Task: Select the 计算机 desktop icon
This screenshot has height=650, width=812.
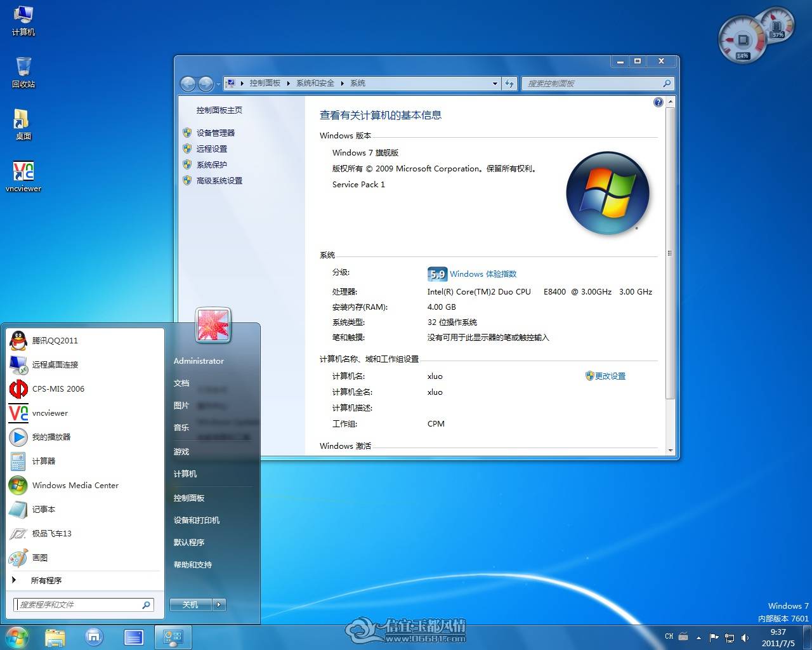Action: pyautogui.click(x=23, y=21)
